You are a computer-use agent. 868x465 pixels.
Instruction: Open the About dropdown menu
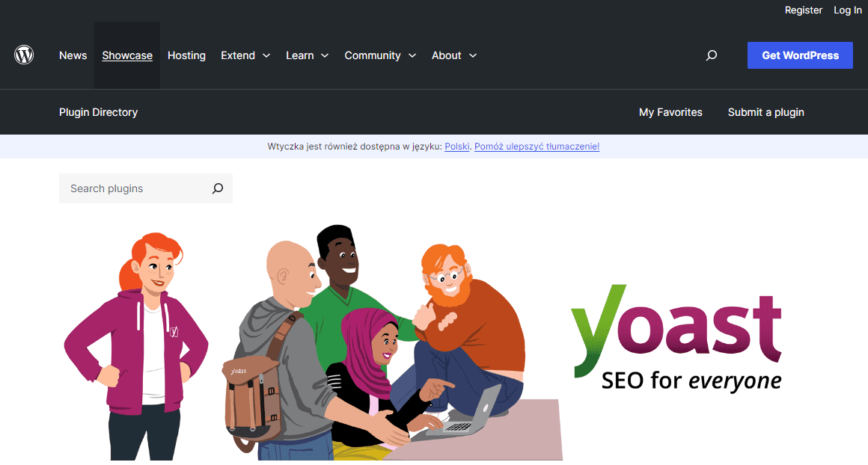(453, 55)
